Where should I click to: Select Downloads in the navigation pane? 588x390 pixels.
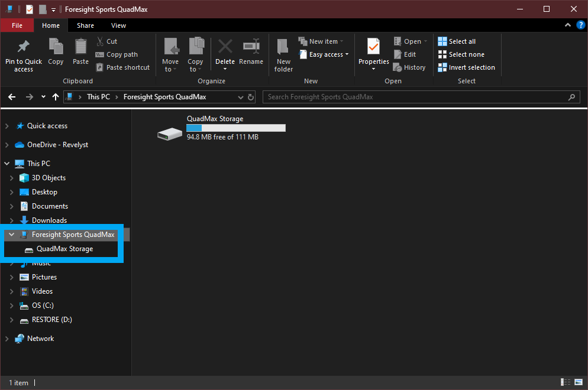pyautogui.click(x=49, y=220)
